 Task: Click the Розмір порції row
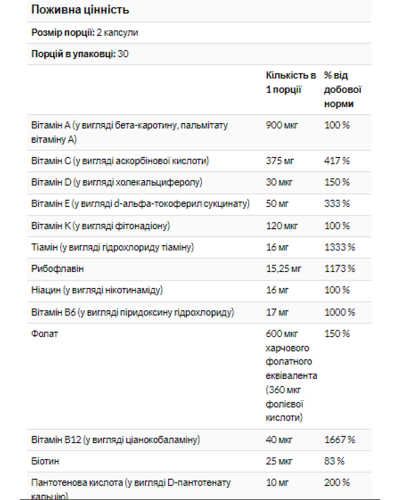tap(199, 33)
